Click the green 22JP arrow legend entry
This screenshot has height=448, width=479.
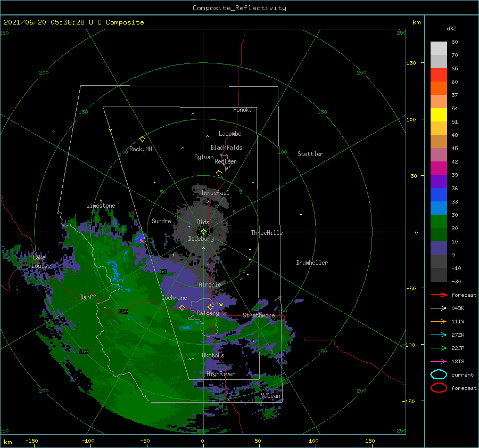point(439,348)
